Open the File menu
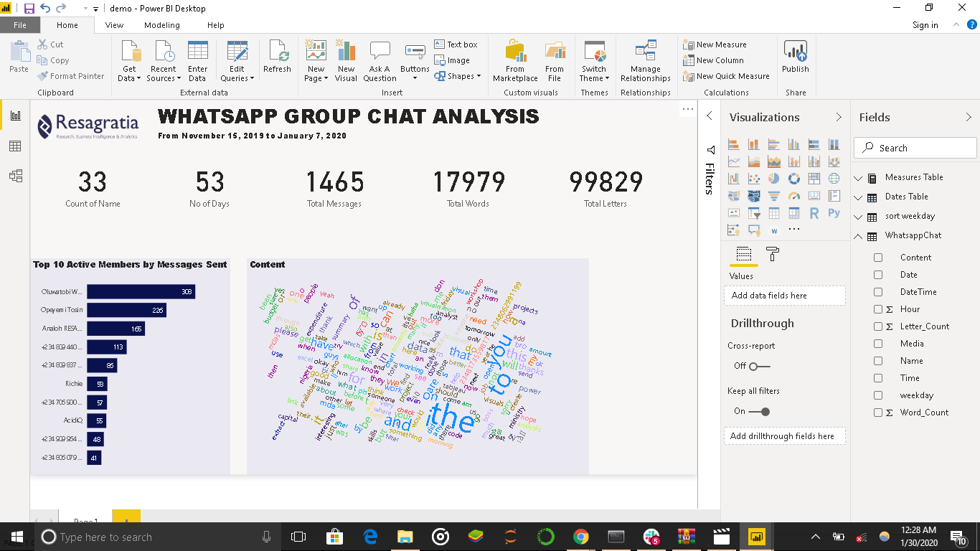980x551 pixels. click(20, 25)
